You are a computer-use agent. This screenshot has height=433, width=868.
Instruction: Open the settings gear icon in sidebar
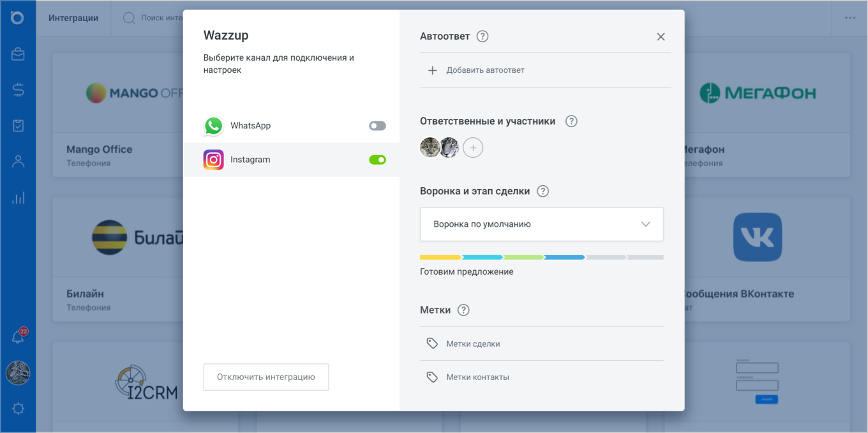point(18,409)
